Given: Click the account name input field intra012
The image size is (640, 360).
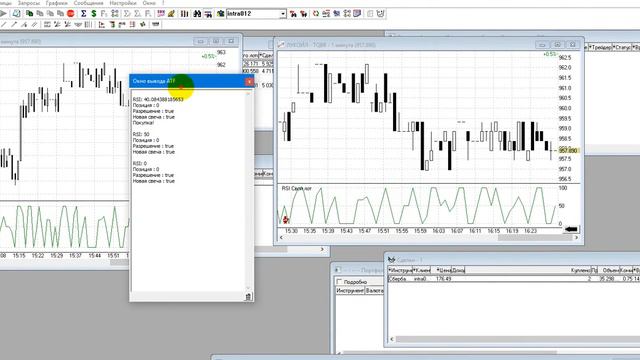Looking at the screenshot, I should pyautogui.click(x=253, y=14).
